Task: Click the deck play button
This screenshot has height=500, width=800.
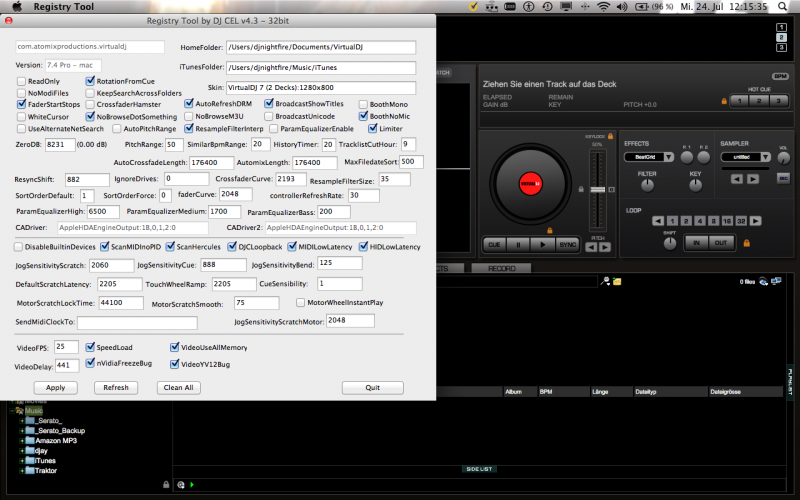Action: point(542,245)
